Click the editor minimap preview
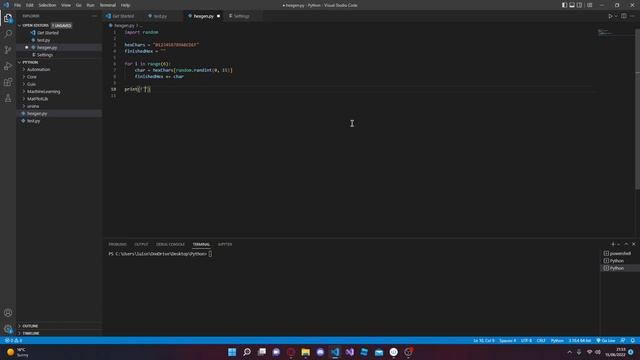Image resolution: width=640 pixels, height=360 pixels. tap(616, 33)
